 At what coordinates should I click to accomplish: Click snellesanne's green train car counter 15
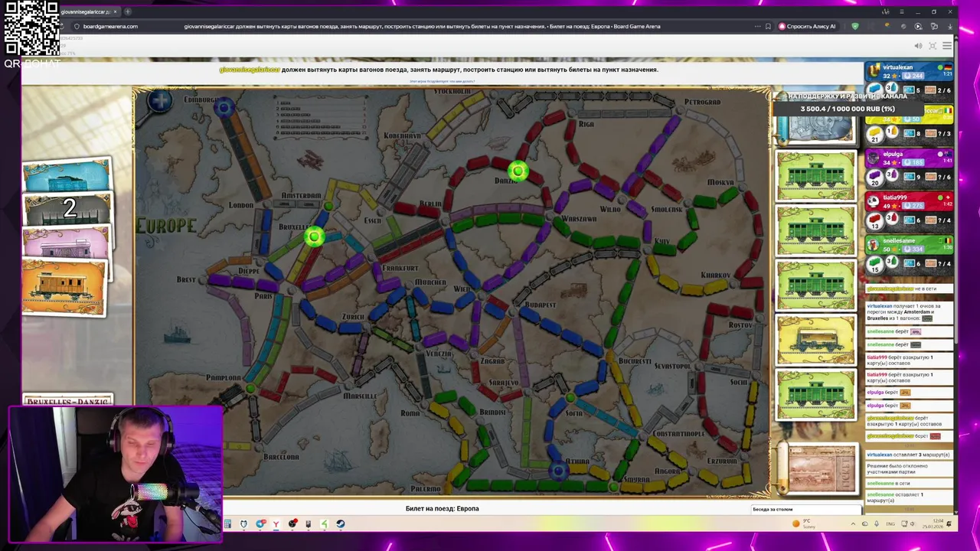coord(874,263)
